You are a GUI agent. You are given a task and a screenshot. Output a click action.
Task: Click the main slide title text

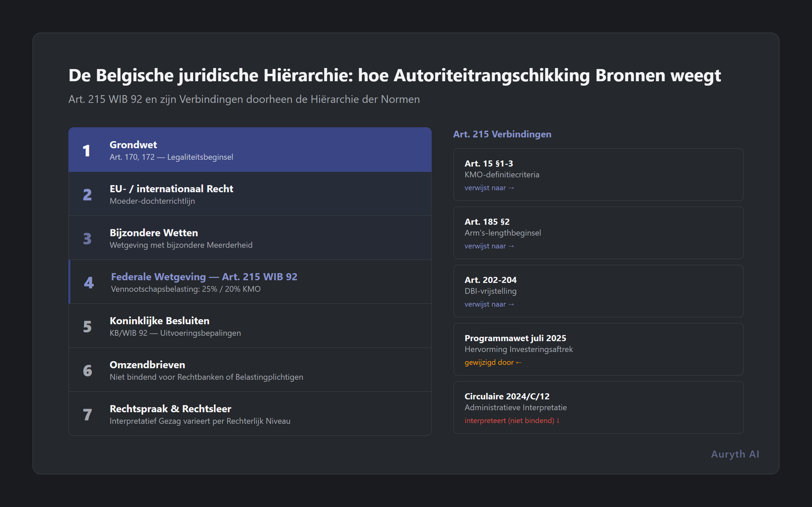click(395, 76)
